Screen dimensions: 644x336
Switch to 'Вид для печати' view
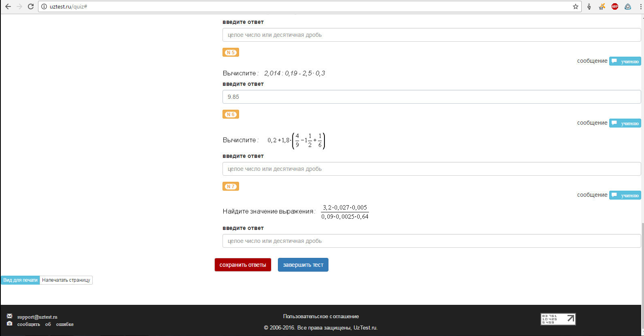(x=20, y=280)
